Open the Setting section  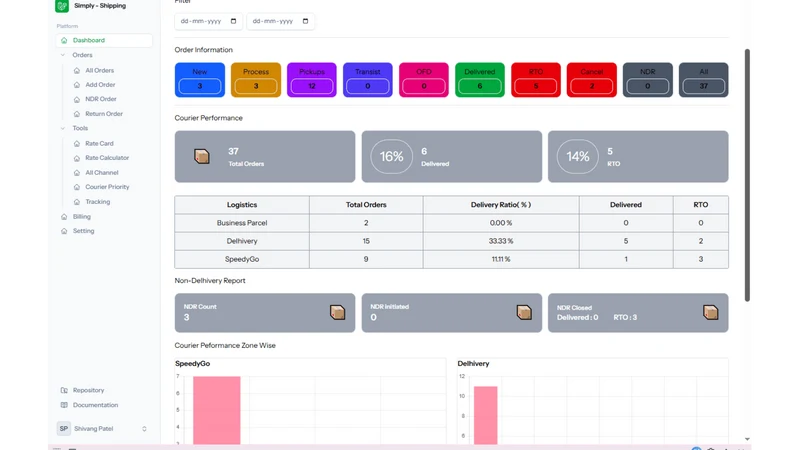(83, 231)
